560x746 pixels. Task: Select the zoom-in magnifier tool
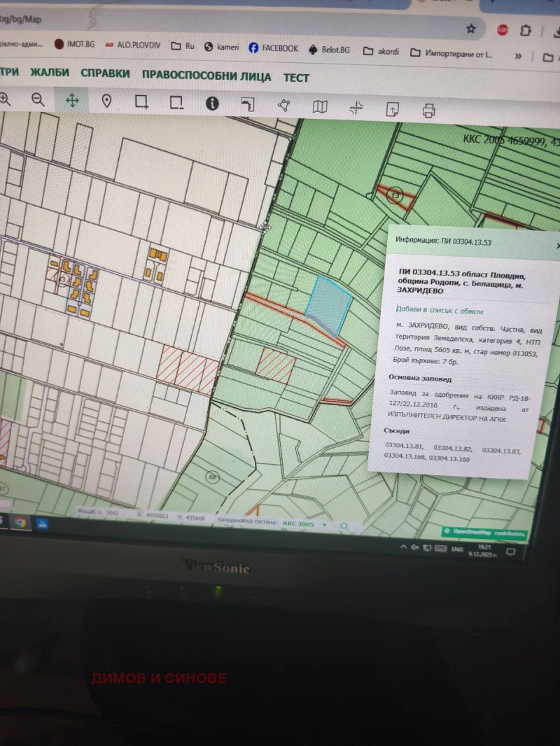click(6, 100)
